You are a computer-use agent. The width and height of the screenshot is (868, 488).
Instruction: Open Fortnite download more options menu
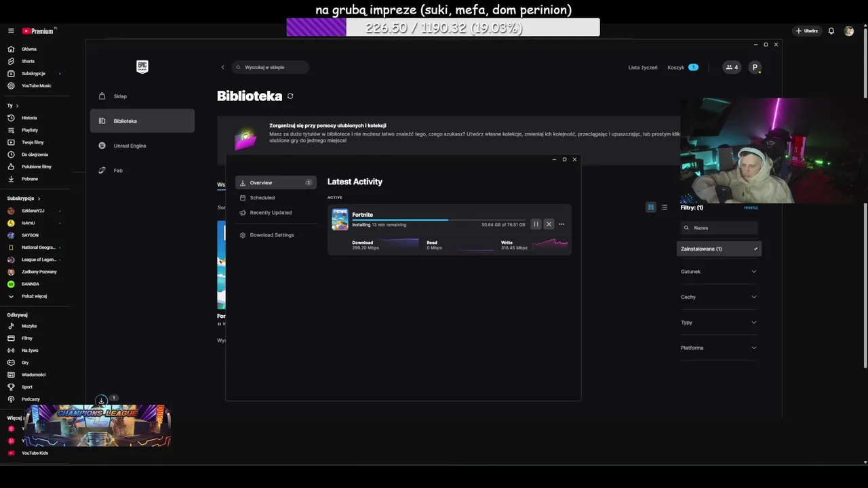[x=561, y=224]
